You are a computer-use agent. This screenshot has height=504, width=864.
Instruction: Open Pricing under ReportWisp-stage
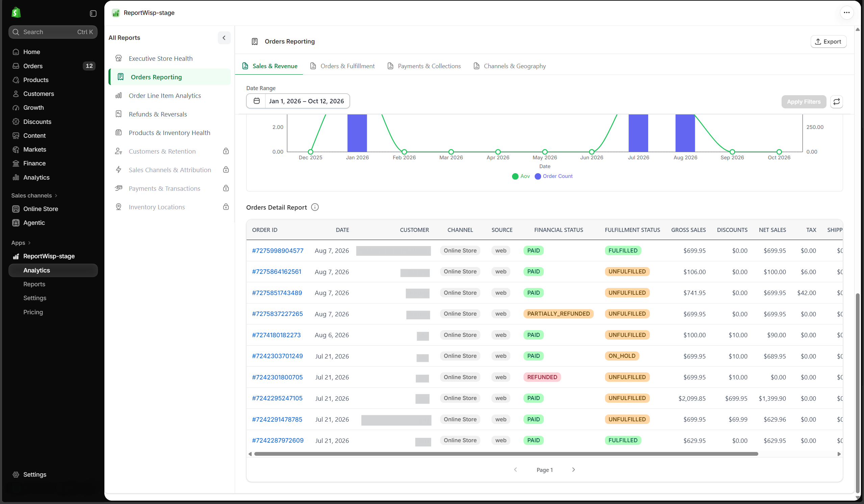click(33, 312)
